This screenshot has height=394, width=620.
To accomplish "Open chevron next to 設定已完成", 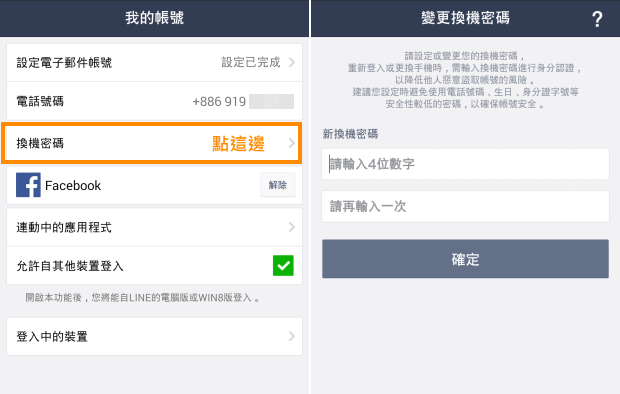I will (x=292, y=63).
